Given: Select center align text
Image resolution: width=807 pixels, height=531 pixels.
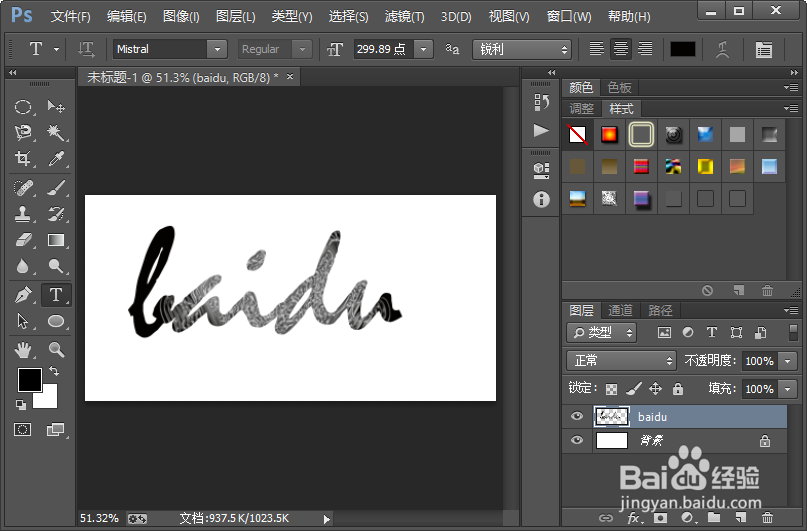Looking at the screenshot, I should tap(621, 49).
